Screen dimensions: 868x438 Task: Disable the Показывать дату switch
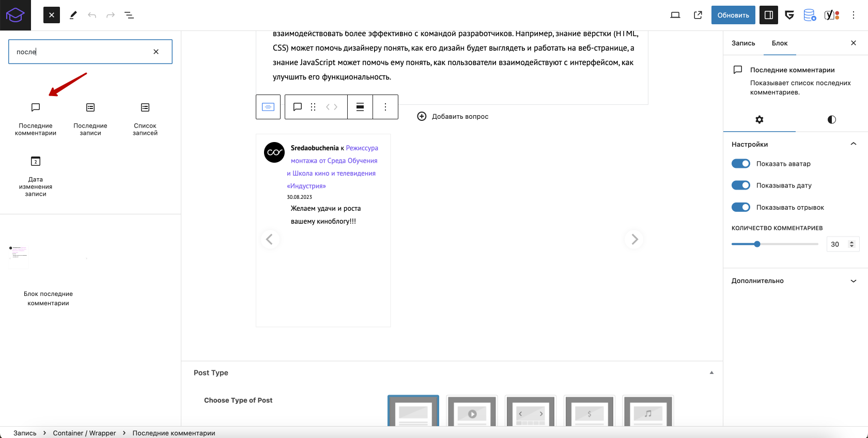(741, 185)
